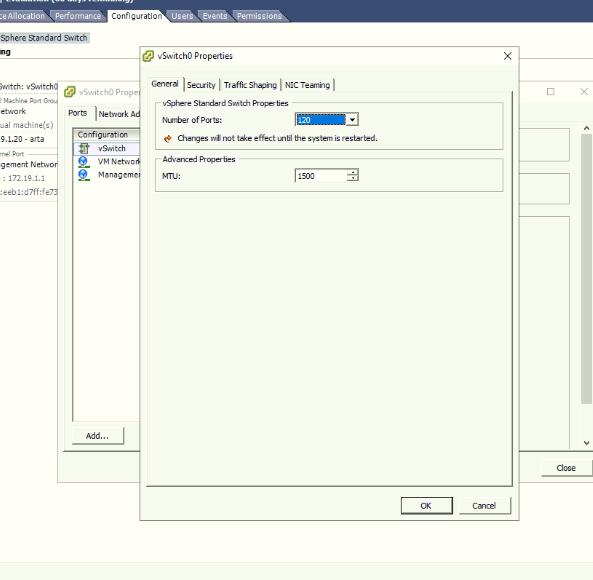
Task: Switch to the General tab
Action: click(165, 84)
